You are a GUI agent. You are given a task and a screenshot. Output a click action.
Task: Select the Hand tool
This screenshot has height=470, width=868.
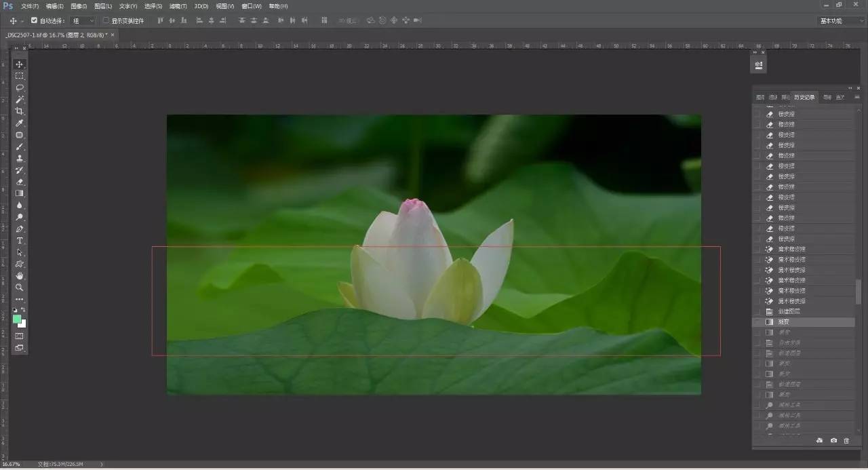pyautogui.click(x=20, y=276)
